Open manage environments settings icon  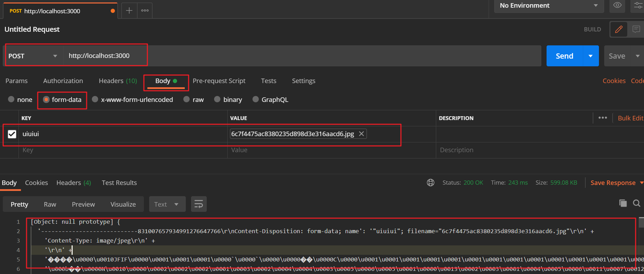(638, 5)
